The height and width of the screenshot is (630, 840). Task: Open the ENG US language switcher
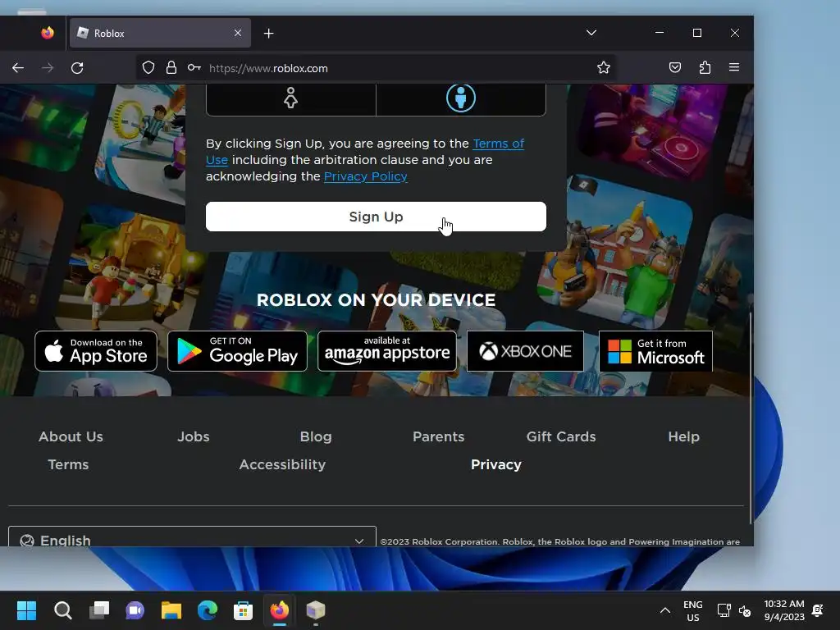[692, 610]
